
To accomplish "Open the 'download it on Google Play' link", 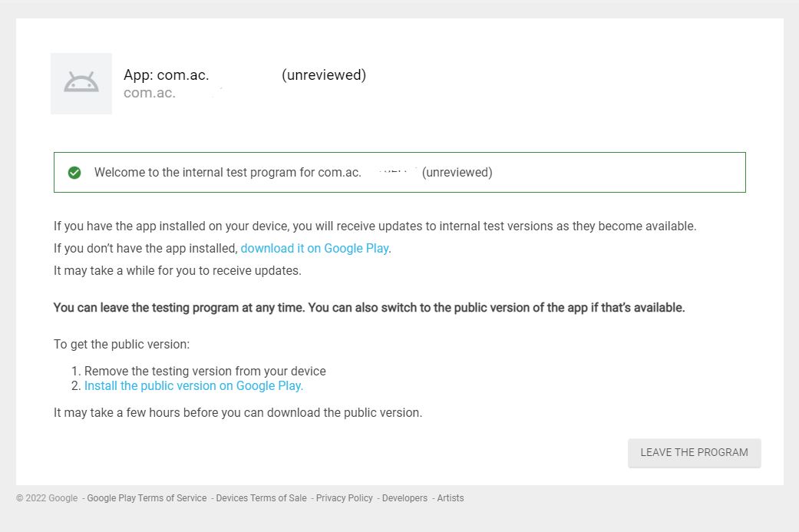I will (x=315, y=248).
